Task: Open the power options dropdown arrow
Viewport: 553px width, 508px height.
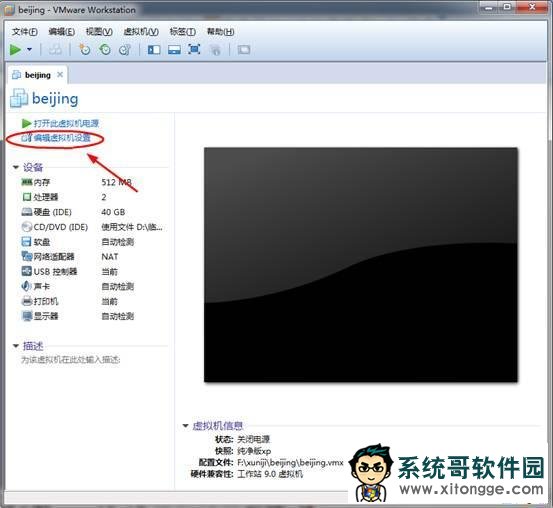Action: 30,50
